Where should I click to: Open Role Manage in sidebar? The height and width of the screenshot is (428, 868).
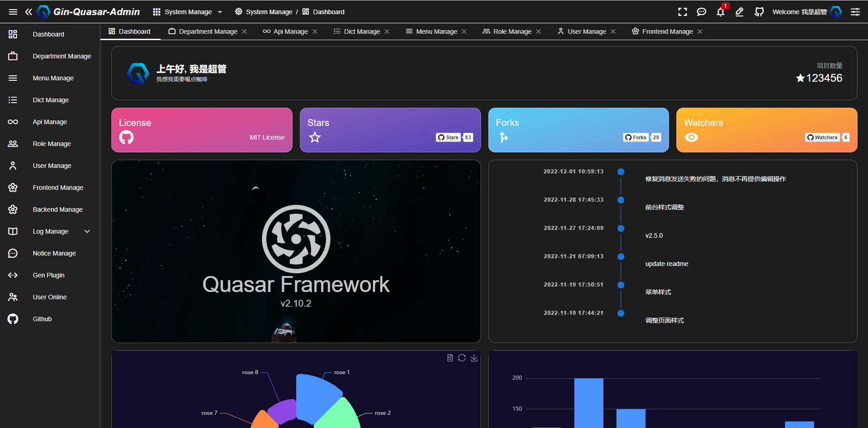50,144
